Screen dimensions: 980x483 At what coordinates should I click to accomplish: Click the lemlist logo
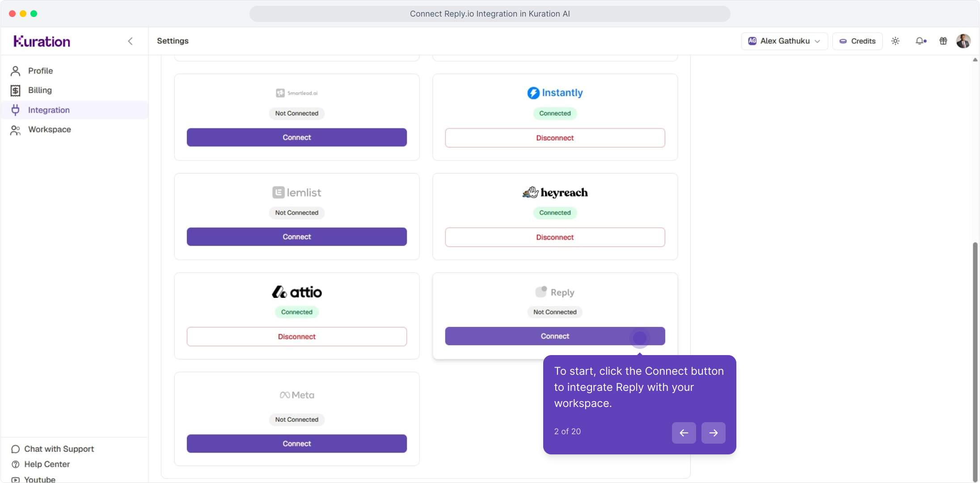click(x=297, y=192)
